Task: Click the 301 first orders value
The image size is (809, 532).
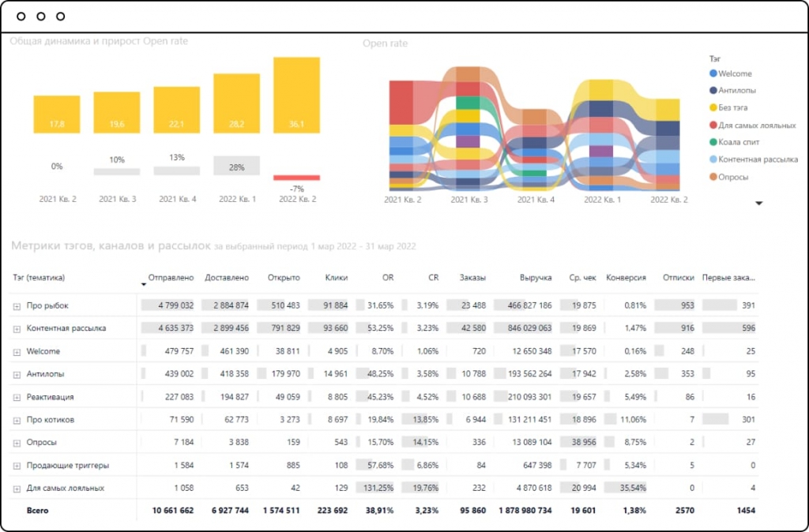Action: click(749, 420)
